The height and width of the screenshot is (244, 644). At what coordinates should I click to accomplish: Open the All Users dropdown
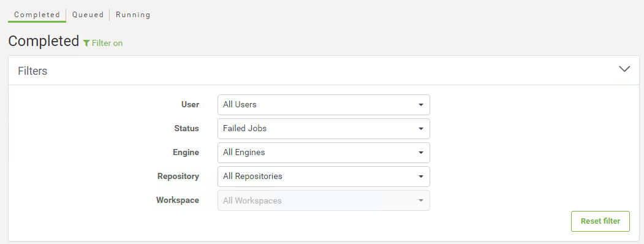324,105
